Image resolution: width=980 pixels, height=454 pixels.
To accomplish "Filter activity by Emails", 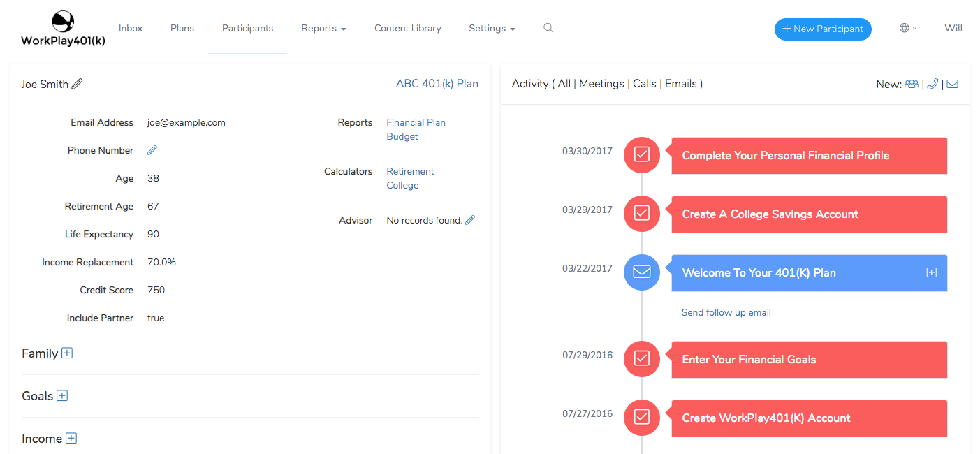I will (x=681, y=84).
